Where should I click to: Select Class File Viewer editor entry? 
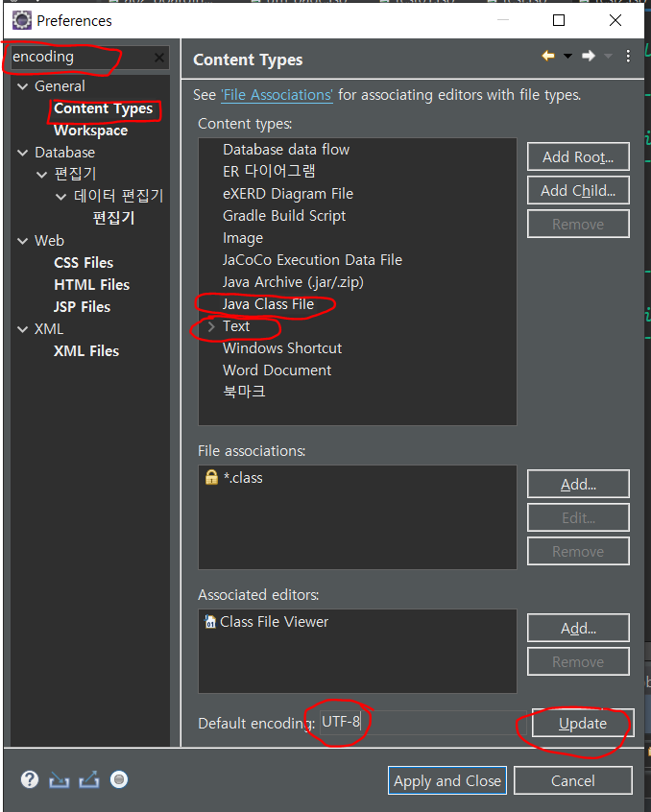coord(274,622)
